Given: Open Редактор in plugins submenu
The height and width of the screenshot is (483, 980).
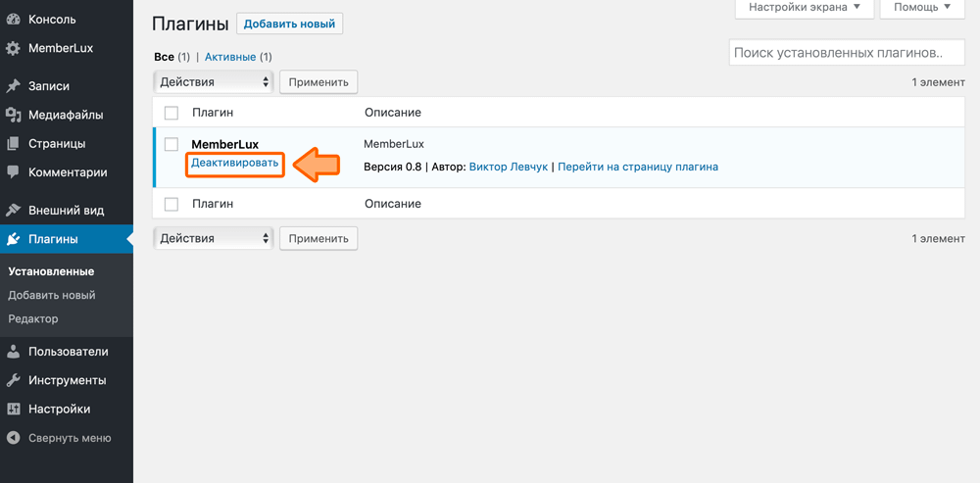Looking at the screenshot, I should point(33,318).
